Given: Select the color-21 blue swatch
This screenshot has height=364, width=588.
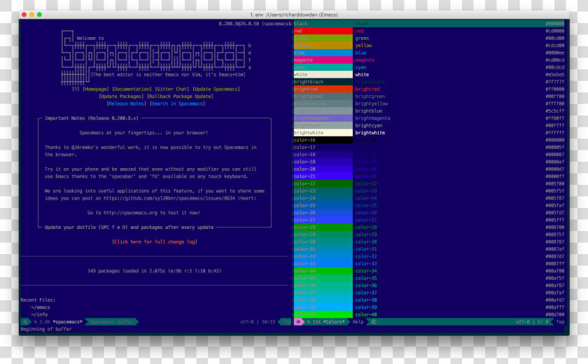Looking at the screenshot, I should point(323,176).
